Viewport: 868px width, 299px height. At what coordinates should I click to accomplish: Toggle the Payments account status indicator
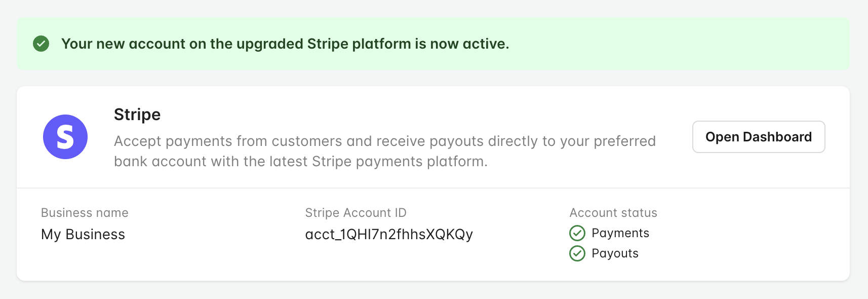(x=577, y=233)
